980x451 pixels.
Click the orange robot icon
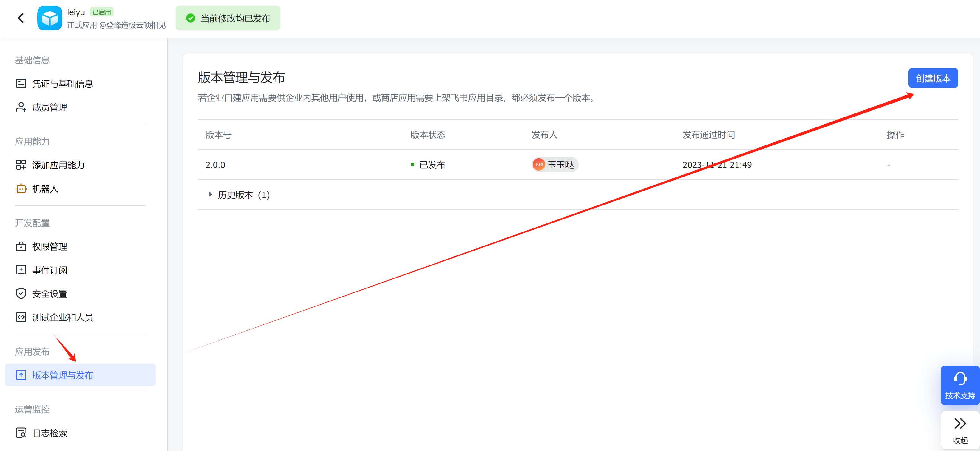pos(21,189)
